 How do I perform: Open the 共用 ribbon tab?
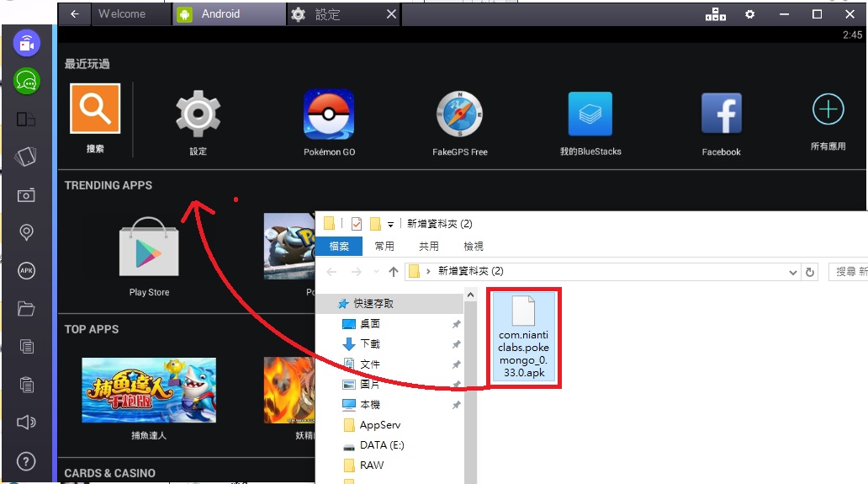point(429,247)
